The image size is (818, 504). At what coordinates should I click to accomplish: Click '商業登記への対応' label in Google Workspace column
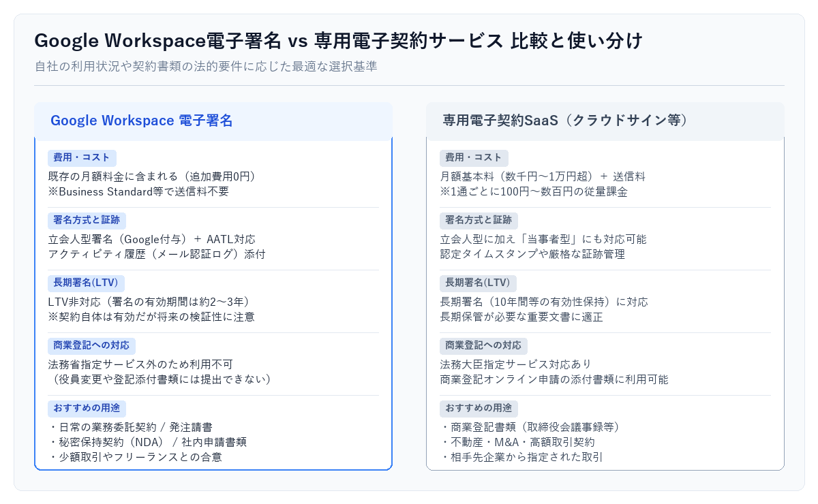(91, 346)
